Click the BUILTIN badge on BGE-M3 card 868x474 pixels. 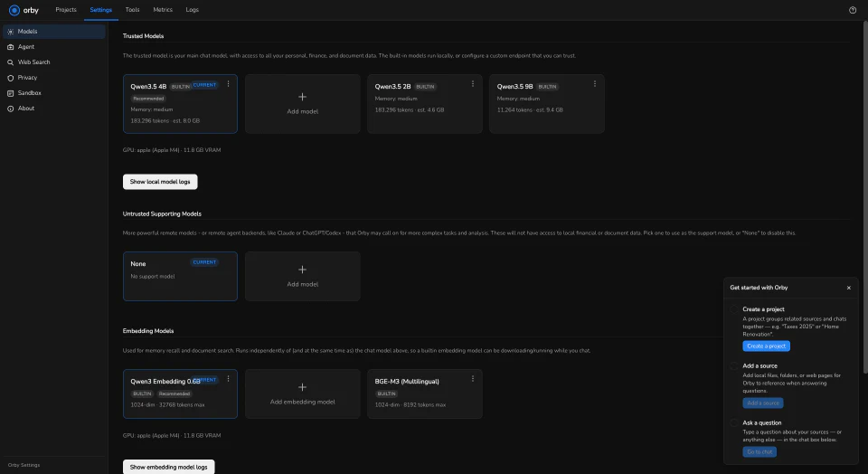(x=386, y=393)
